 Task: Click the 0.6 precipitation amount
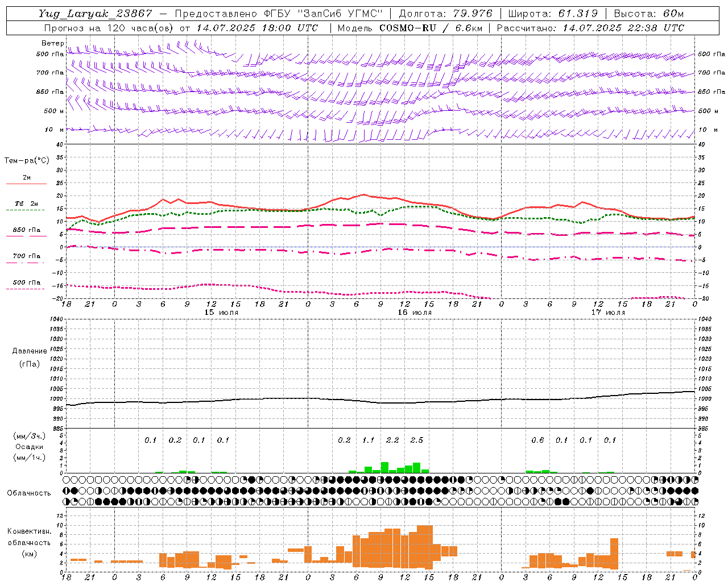537,440
